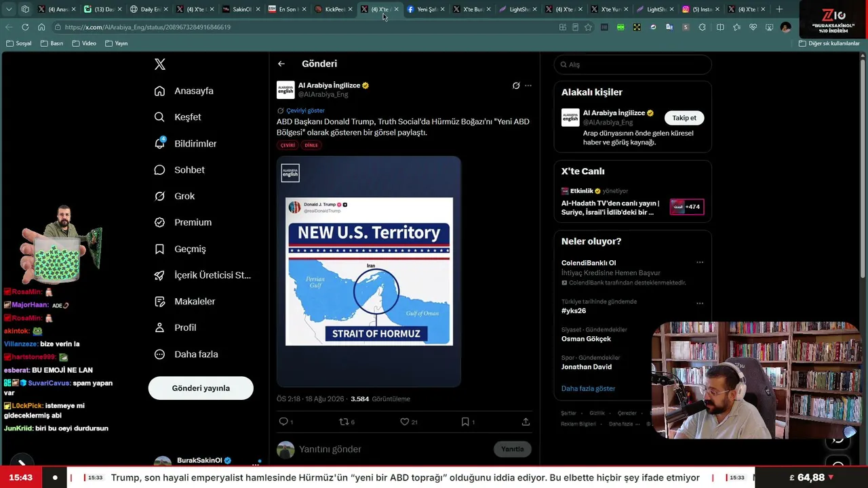Click the ÇEVİRİ tag button

288,145
